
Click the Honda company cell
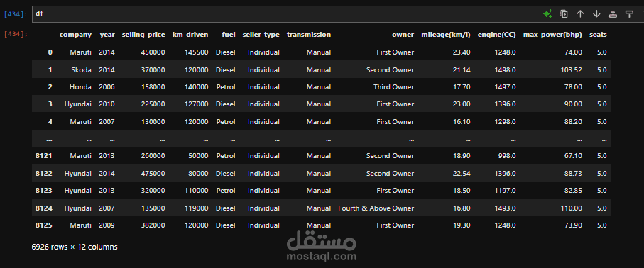click(80, 87)
